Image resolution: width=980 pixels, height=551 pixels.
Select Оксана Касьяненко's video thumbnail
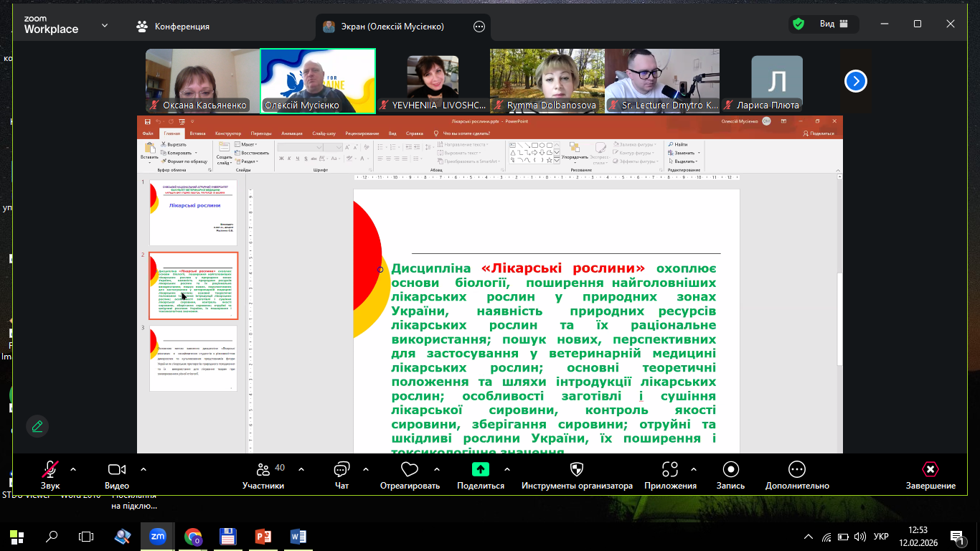197,80
